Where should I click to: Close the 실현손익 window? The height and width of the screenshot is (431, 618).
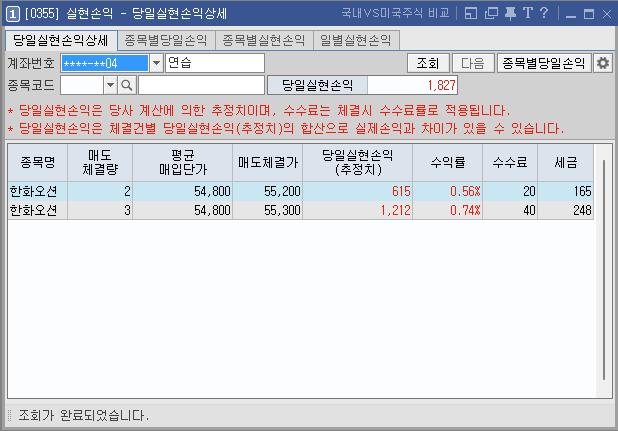point(607,15)
